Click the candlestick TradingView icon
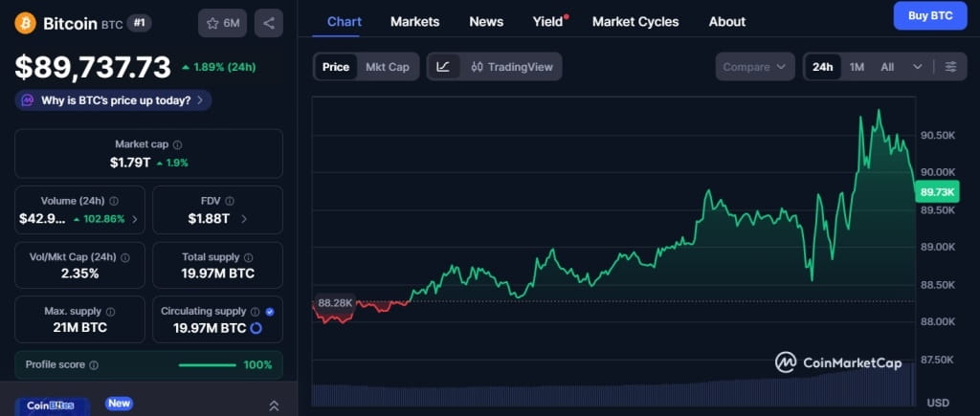 477,67
